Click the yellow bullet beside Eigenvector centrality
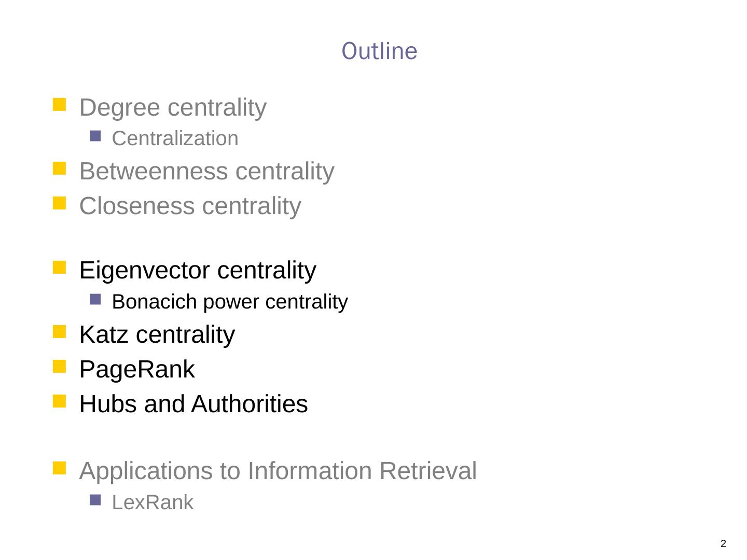The width and height of the screenshot is (747, 560). 60,268
